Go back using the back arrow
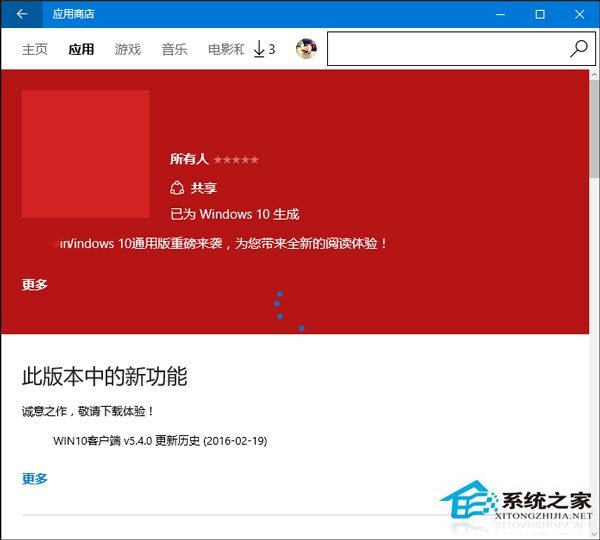The image size is (600, 540). point(21,14)
